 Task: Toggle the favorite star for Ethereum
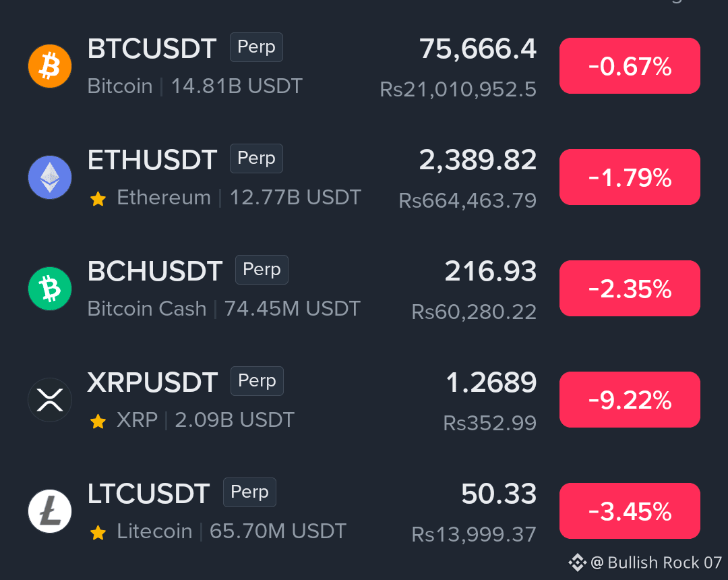pyautogui.click(x=98, y=199)
